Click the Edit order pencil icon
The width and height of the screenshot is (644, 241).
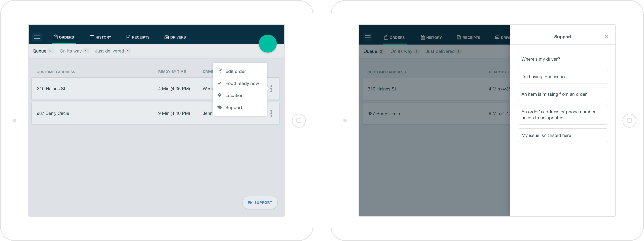point(220,71)
